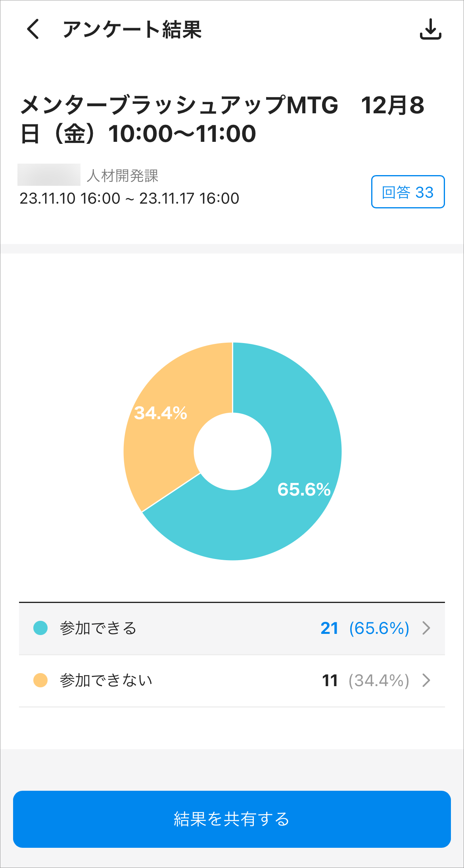Click the 参加できない option label
The height and width of the screenshot is (868, 464).
(106, 681)
